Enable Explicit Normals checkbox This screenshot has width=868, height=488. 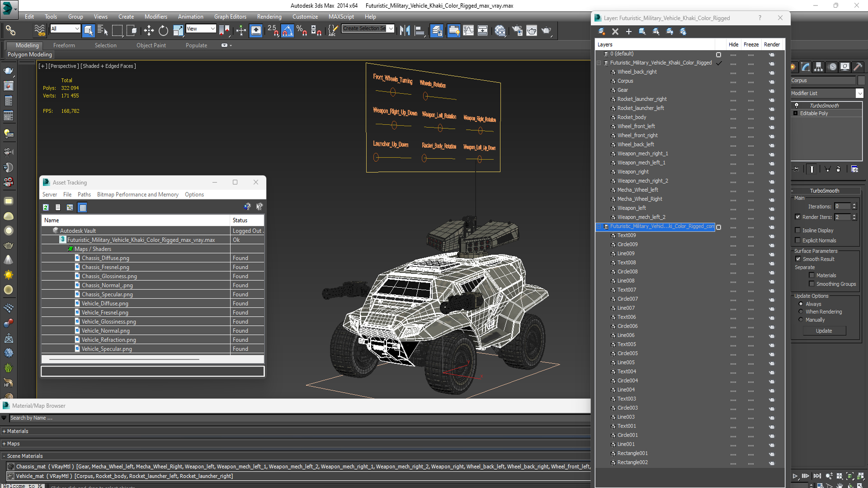click(798, 240)
